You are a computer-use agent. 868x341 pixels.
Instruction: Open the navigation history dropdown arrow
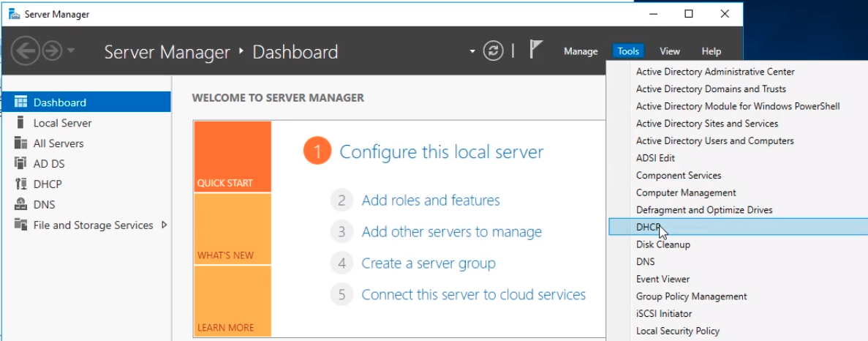[70, 51]
